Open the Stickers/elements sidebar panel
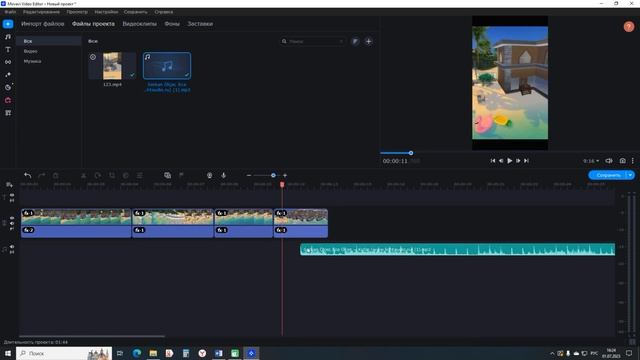This screenshot has height=360, width=640. tap(8, 87)
